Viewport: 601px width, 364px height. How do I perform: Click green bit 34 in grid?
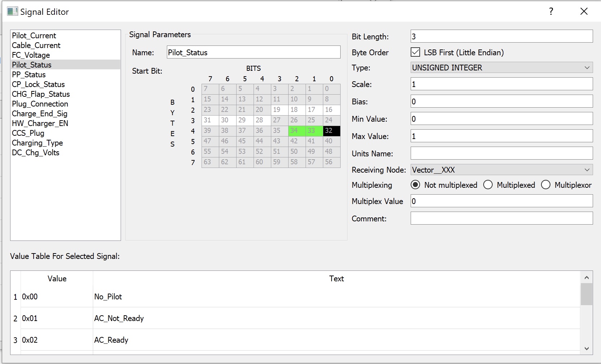point(297,131)
